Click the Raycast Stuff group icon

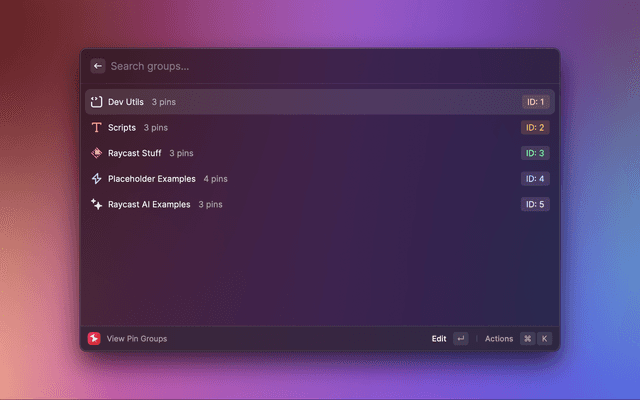coord(97,153)
